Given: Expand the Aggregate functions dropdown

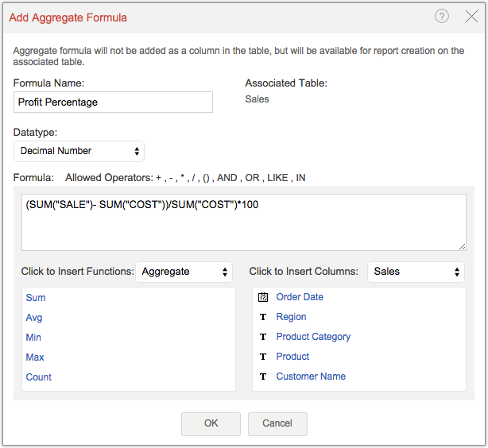Looking at the screenshot, I should tap(184, 272).
